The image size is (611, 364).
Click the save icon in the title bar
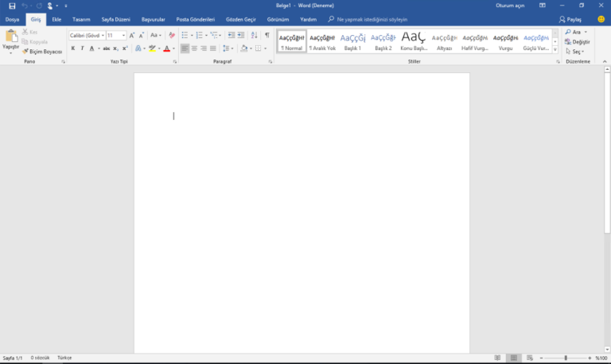(12, 6)
